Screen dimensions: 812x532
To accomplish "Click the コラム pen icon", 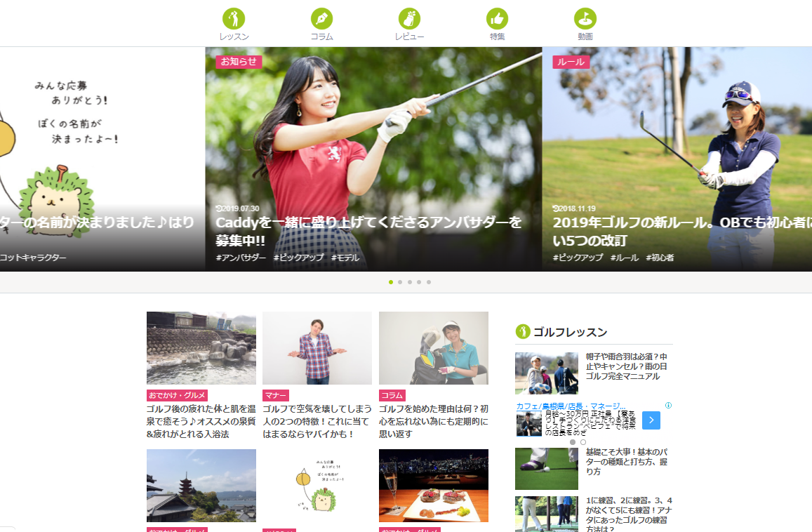I will 321,19.
